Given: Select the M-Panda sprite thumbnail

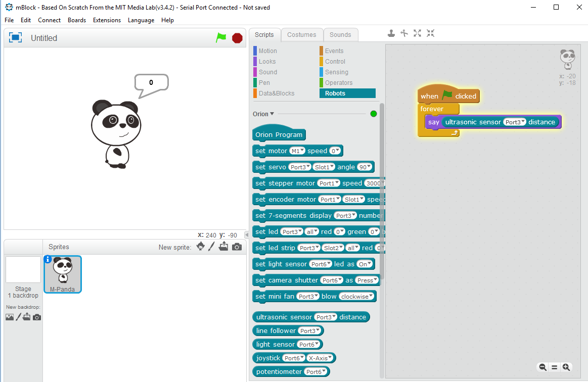Looking at the screenshot, I should (63, 274).
